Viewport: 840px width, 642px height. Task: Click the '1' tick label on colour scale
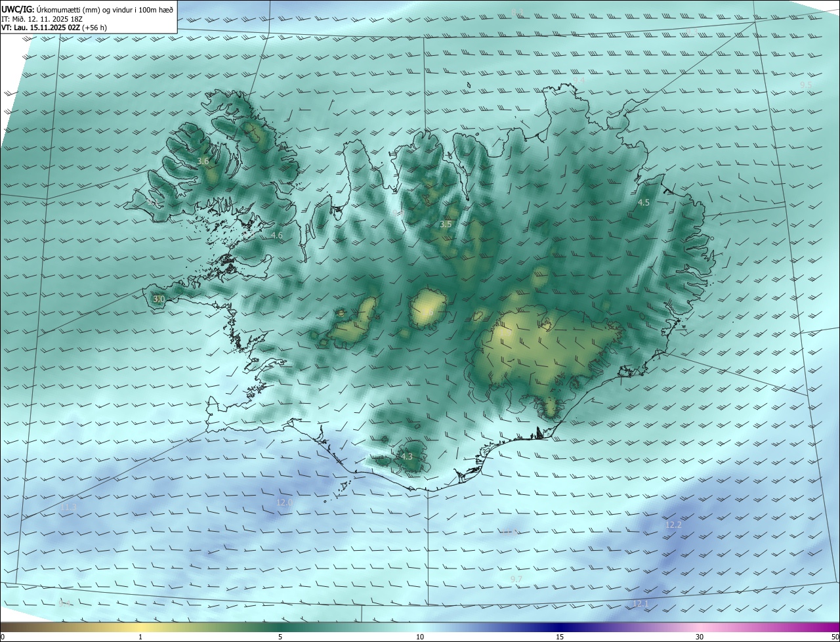click(x=141, y=637)
